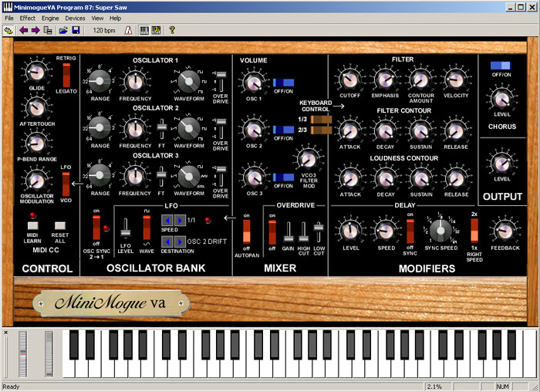Click the Oscillator 1 Range dial

pyautogui.click(x=100, y=81)
